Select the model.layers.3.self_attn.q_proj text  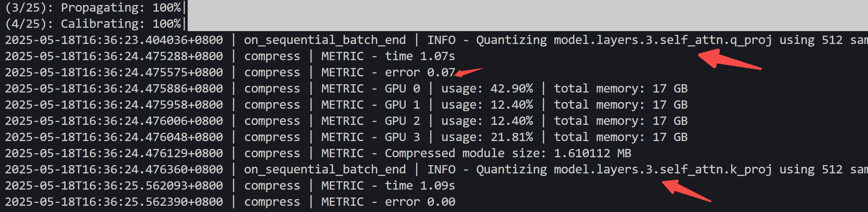(x=662, y=40)
